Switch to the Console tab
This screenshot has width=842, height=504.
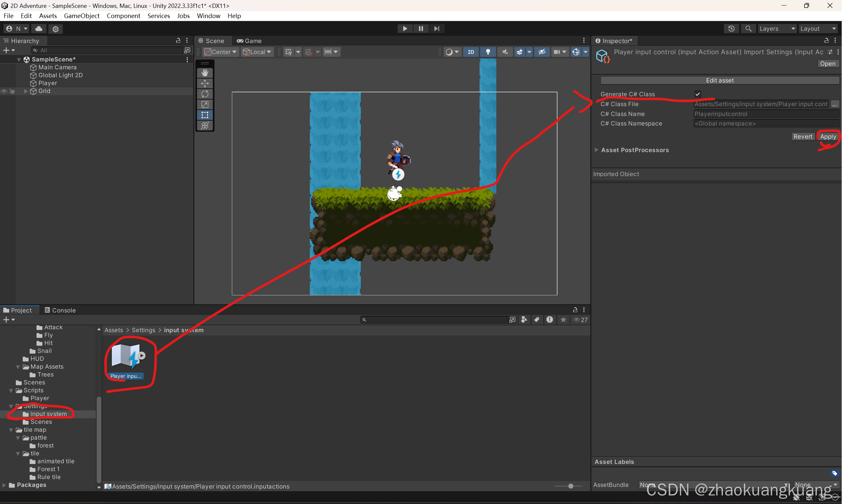[60, 310]
